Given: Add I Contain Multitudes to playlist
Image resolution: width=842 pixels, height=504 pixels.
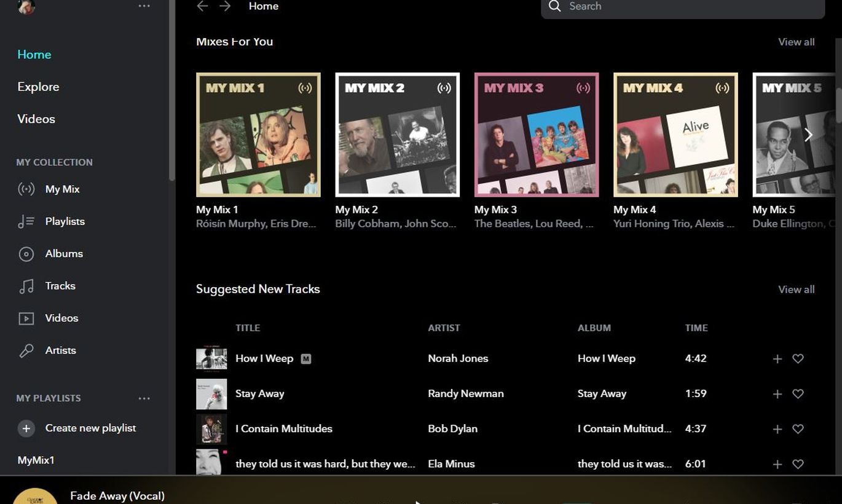Looking at the screenshot, I should (x=777, y=429).
